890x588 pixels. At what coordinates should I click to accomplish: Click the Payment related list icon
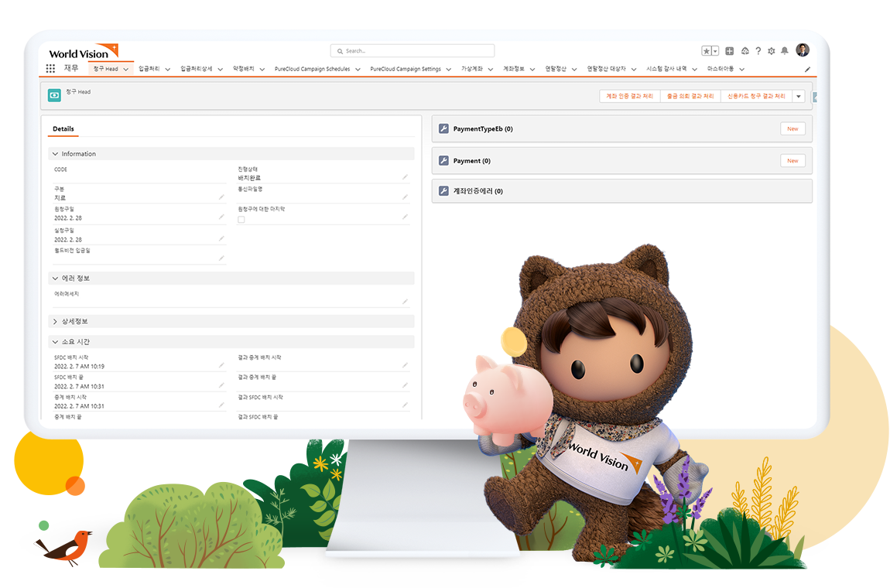444,161
